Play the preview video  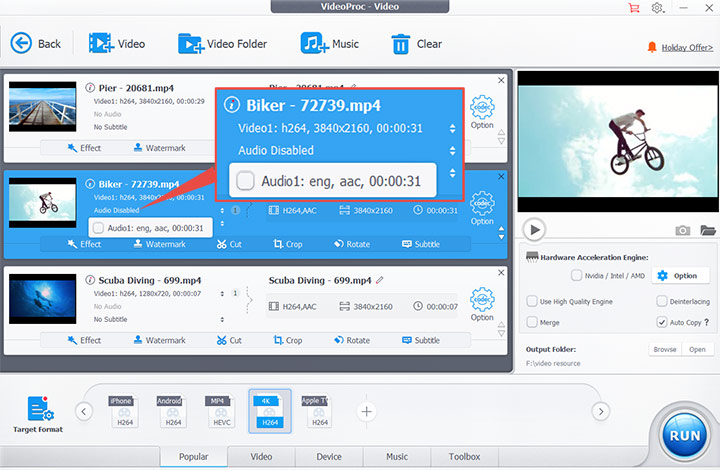pyautogui.click(x=534, y=229)
